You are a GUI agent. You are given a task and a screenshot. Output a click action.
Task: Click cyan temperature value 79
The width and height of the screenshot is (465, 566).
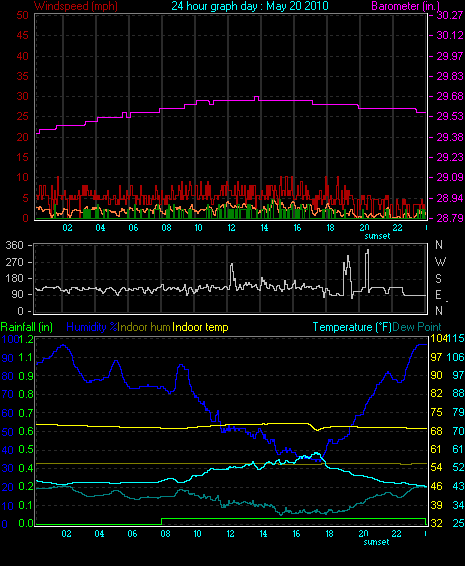[x=458, y=412]
